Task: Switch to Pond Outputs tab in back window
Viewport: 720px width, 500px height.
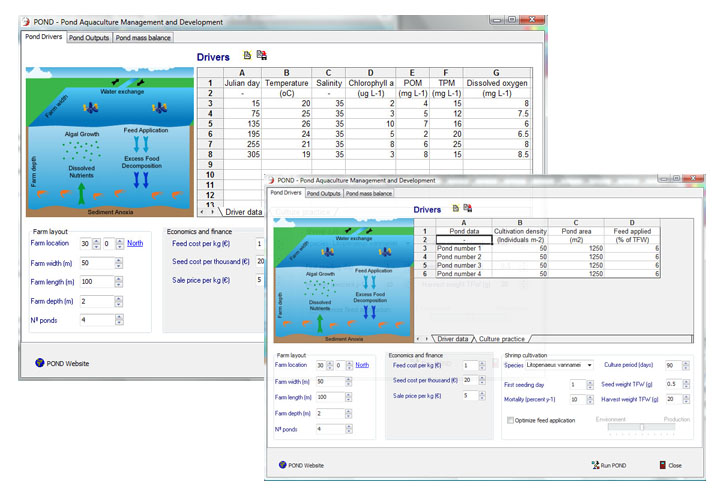Action: [89, 38]
